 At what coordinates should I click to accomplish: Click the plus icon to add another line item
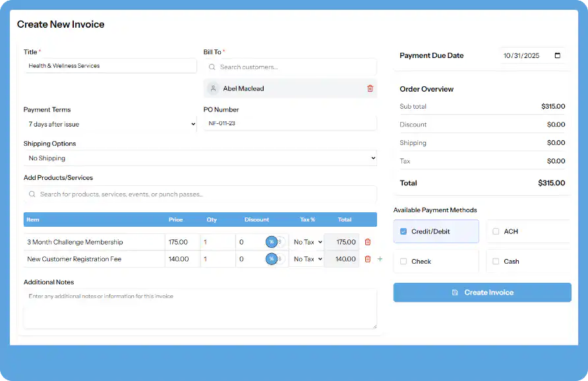point(379,259)
